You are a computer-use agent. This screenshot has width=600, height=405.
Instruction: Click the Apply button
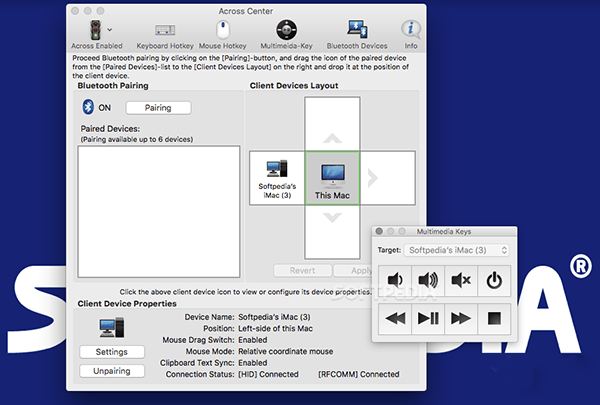click(353, 271)
